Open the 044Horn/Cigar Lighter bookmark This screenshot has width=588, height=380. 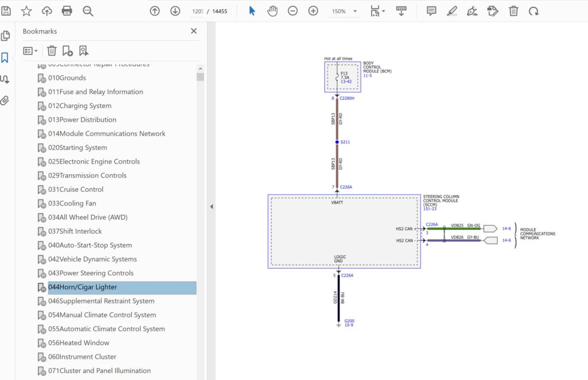click(x=82, y=287)
